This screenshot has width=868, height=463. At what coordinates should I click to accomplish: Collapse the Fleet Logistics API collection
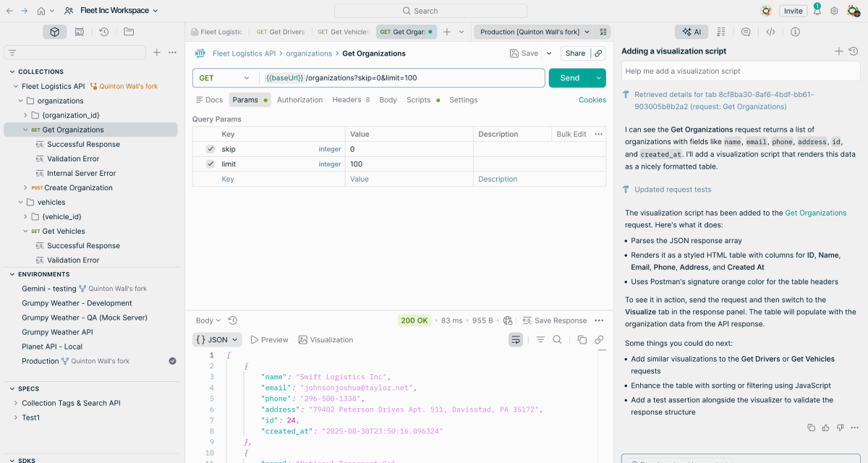[x=17, y=85]
